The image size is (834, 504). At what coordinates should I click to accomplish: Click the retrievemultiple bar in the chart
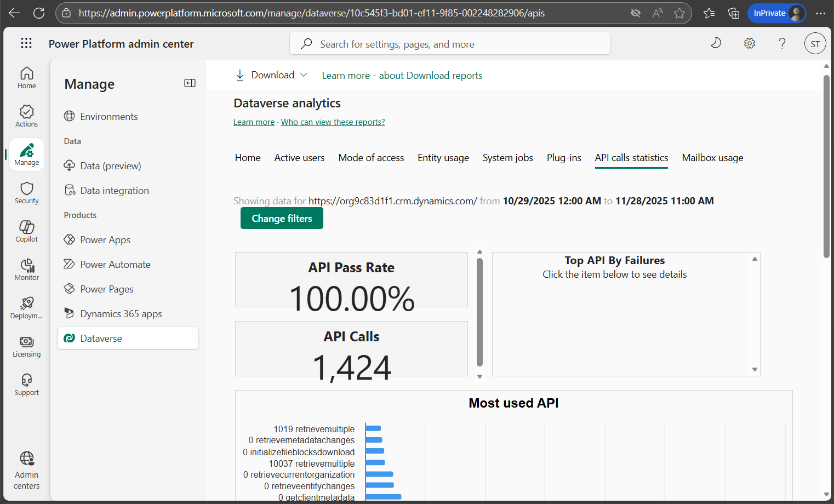point(373,428)
